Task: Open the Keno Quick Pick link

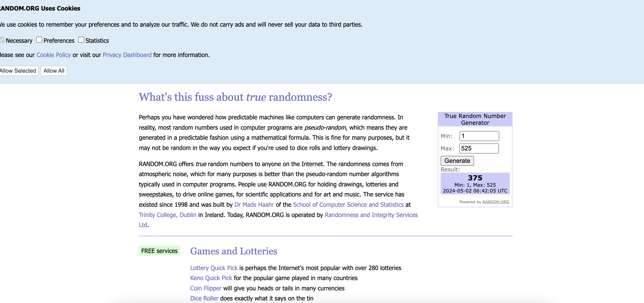Action: tap(211, 278)
